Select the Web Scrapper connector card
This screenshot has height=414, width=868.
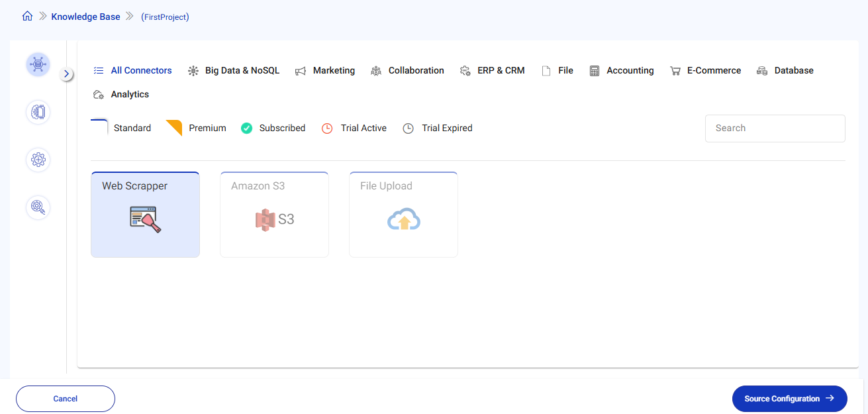pos(145,215)
